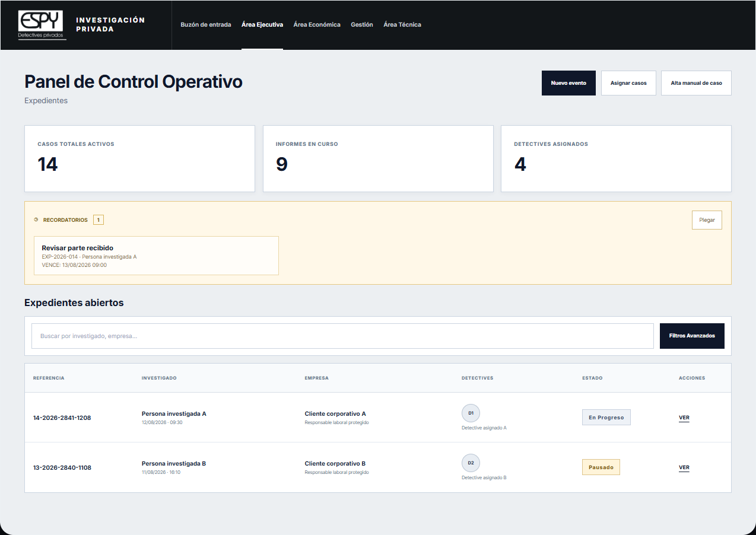Select the D2 detective avatar

[x=471, y=463]
